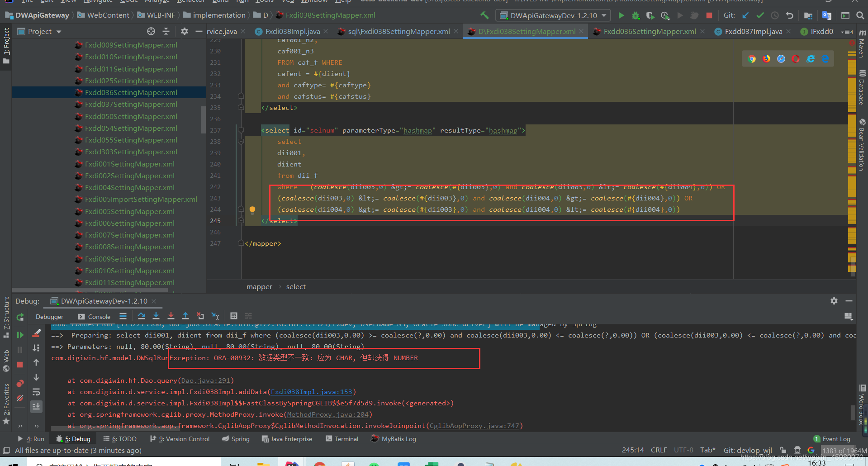This screenshot has height=466, width=868.
Task: Show hidden editor tabs list
Action: [848, 32]
